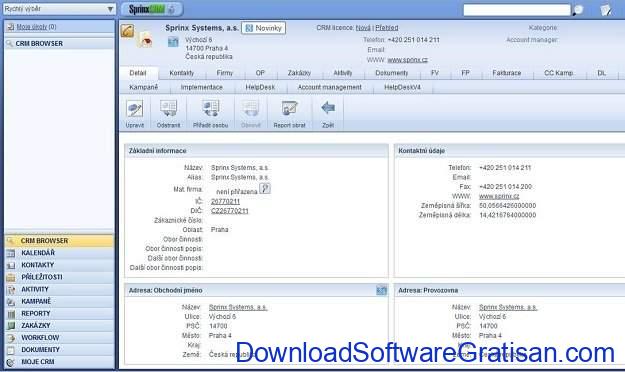625x372 pixels.
Task: Switch to the HelpDesk tab
Action: click(260, 87)
